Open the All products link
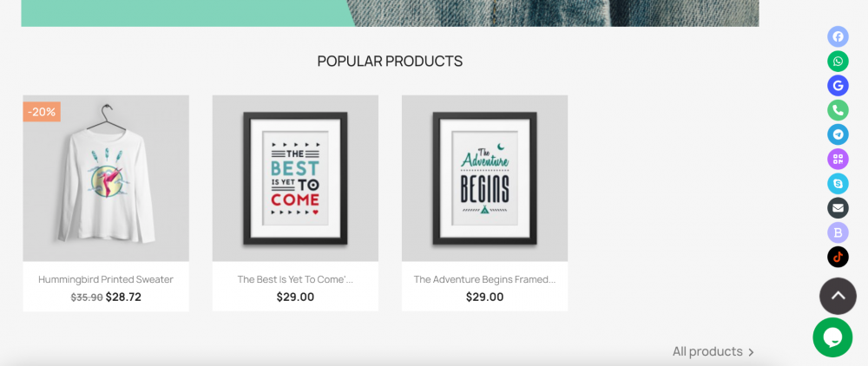Image resolution: width=868 pixels, height=366 pixels. pyautogui.click(x=713, y=351)
